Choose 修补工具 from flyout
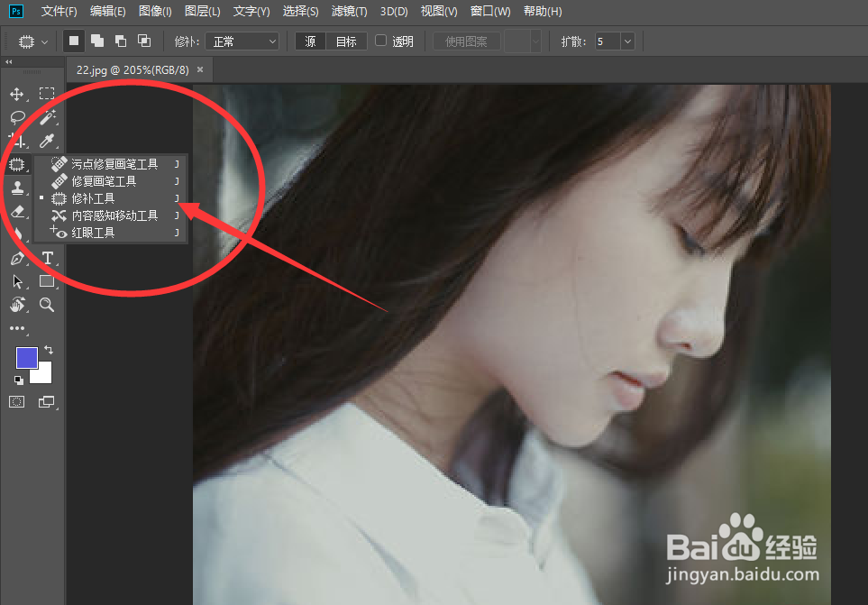The width and height of the screenshot is (868, 605). pyautogui.click(x=111, y=198)
